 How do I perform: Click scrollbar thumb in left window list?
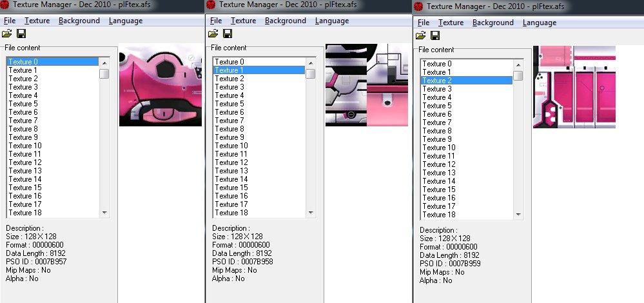(104, 73)
